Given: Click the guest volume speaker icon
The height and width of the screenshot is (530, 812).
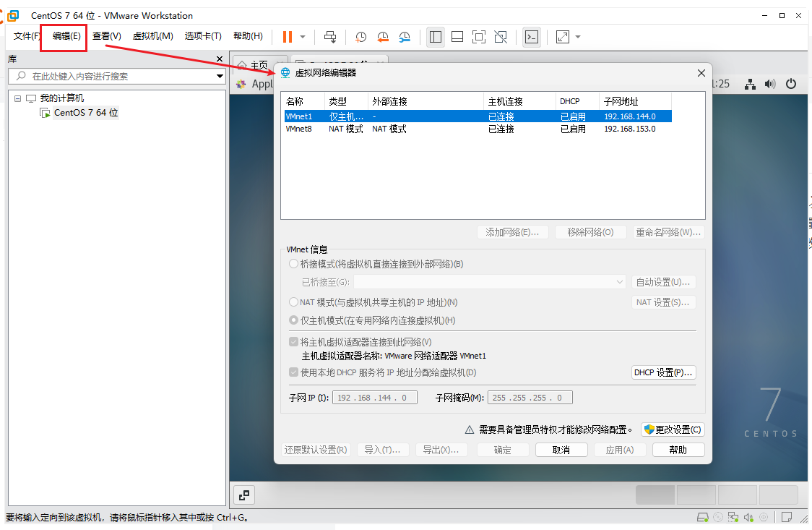Looking at the screenshot, I should [770, 84].
